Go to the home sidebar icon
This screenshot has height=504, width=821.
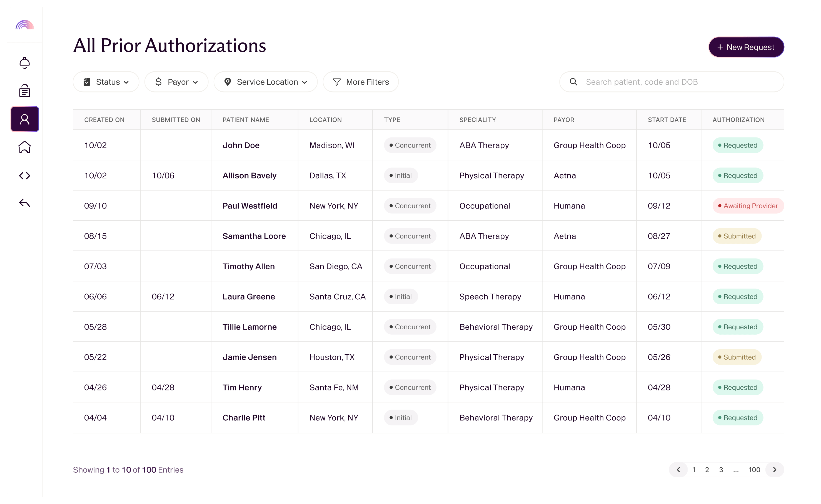pos(25,147)
